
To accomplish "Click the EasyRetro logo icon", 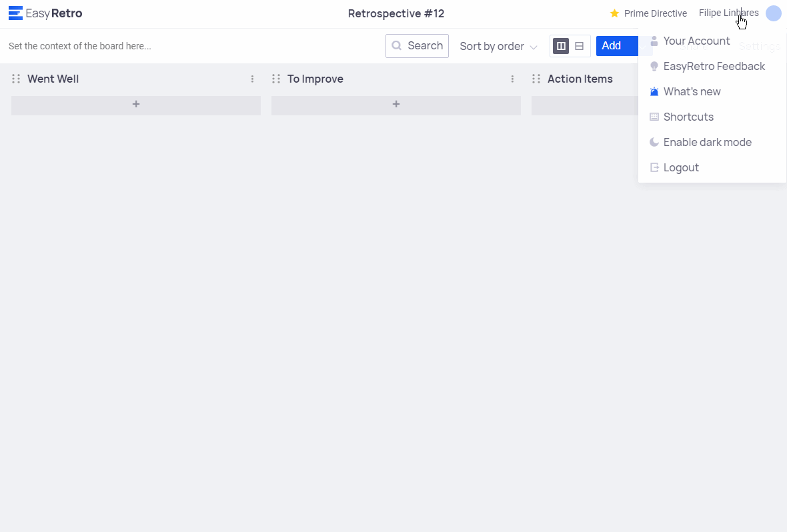I will point(15,13).
